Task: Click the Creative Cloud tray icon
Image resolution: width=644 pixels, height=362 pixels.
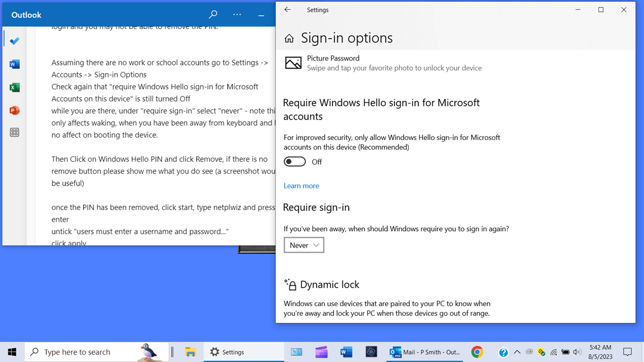Action: point(529,352)
